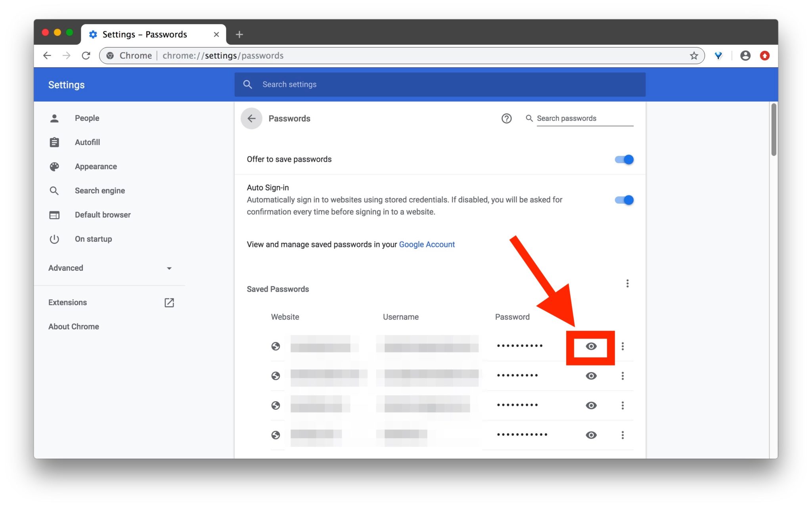Image resolution: width=812 pixels, height=507 pixels.
Task: Click the globe icon of the first saved website
Action: point(276,346)
